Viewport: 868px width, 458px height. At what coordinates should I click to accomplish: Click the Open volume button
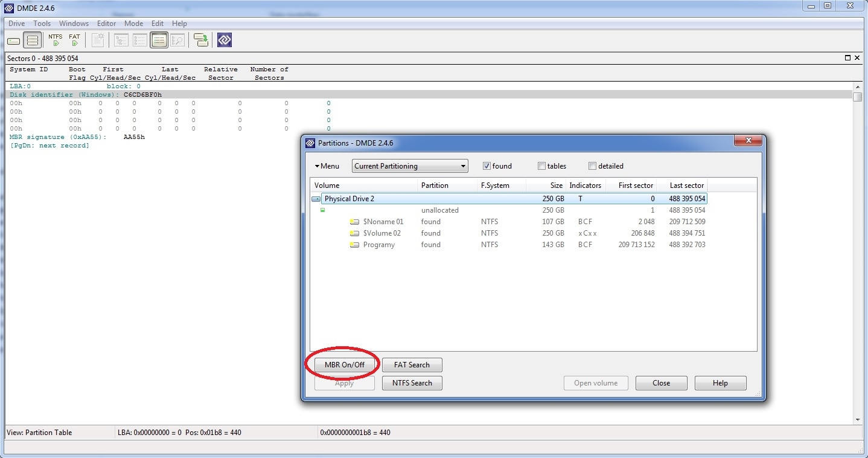click(596, 383)
